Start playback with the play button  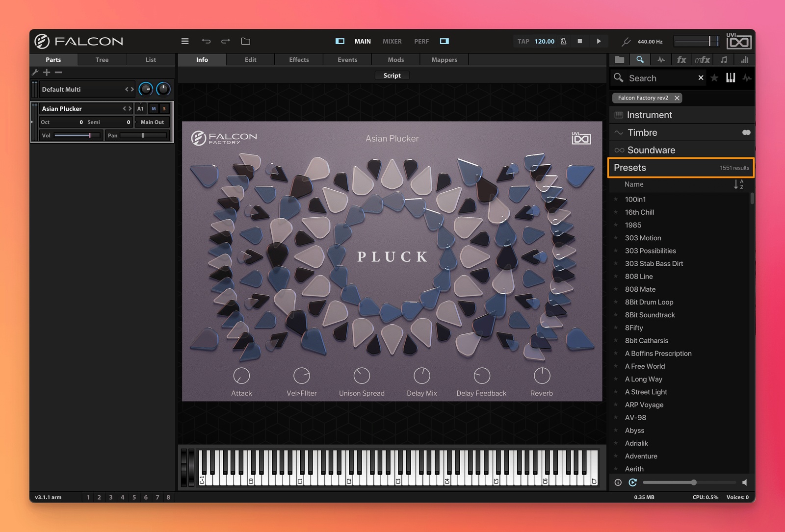599,41
